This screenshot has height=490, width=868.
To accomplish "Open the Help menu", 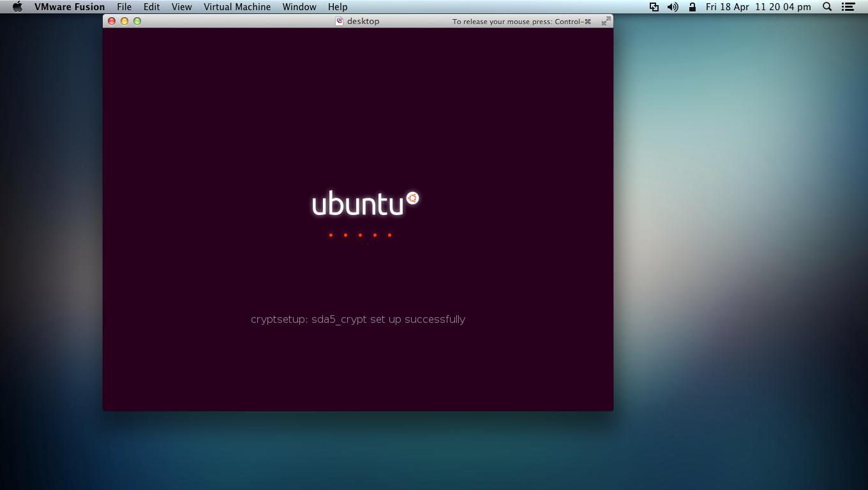I will coord(338,7).
